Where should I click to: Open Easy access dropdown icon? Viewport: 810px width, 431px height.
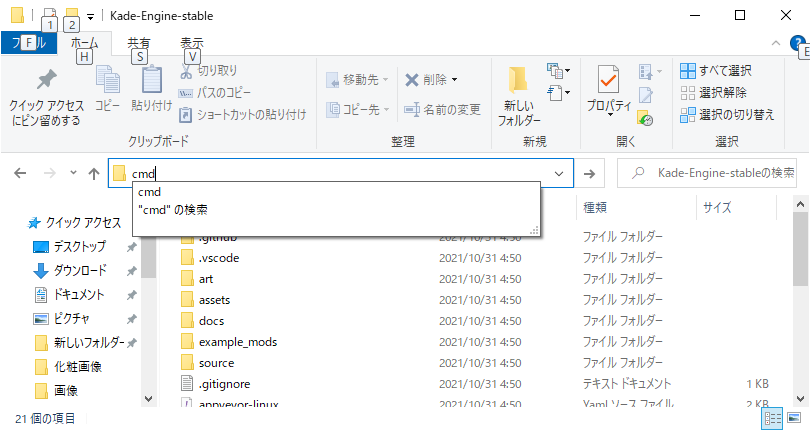[x=558, y=93]
